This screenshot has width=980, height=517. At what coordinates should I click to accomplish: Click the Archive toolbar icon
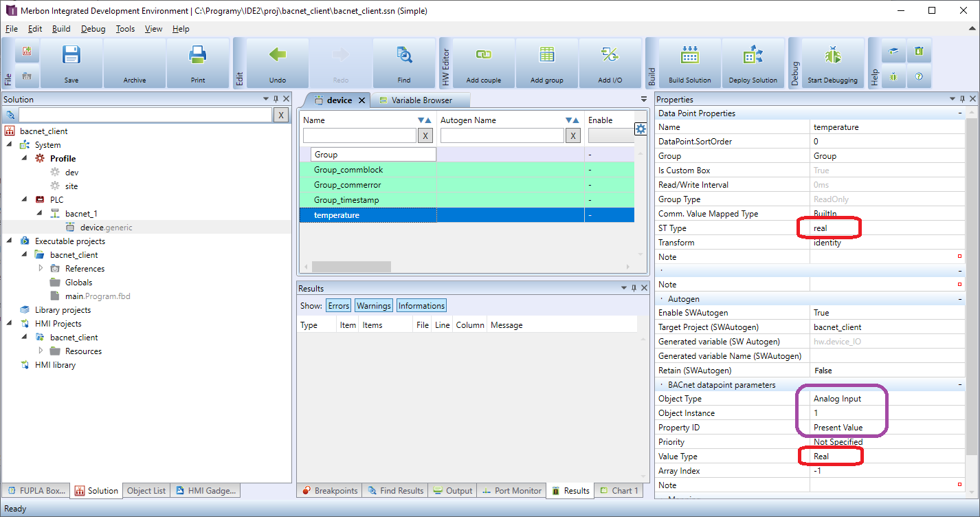(x=135, y=62)
